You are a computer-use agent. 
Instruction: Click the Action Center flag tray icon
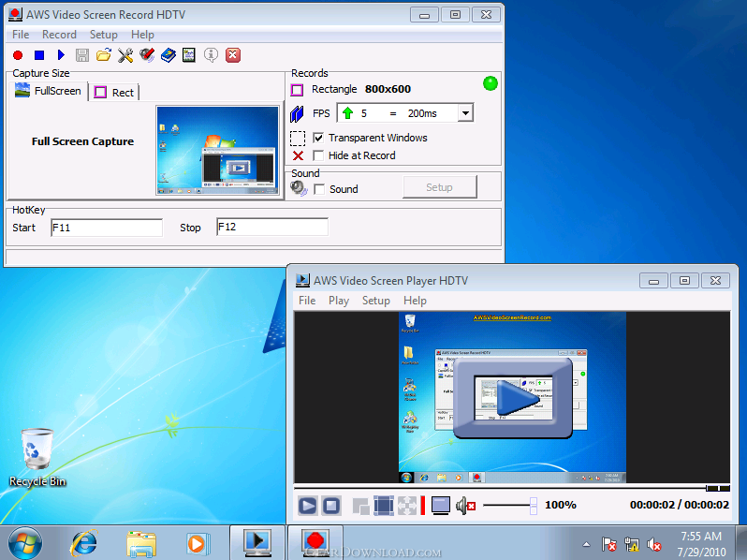point(608,544)
